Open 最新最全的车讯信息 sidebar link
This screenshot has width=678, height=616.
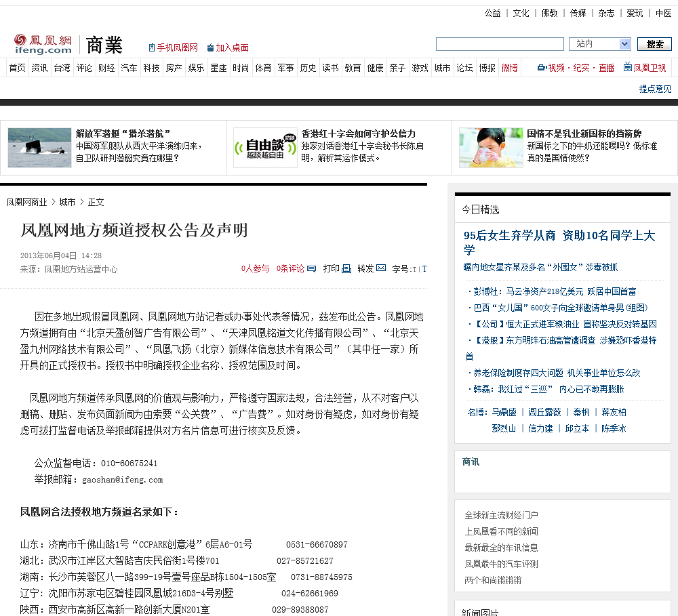pos(501,548)
